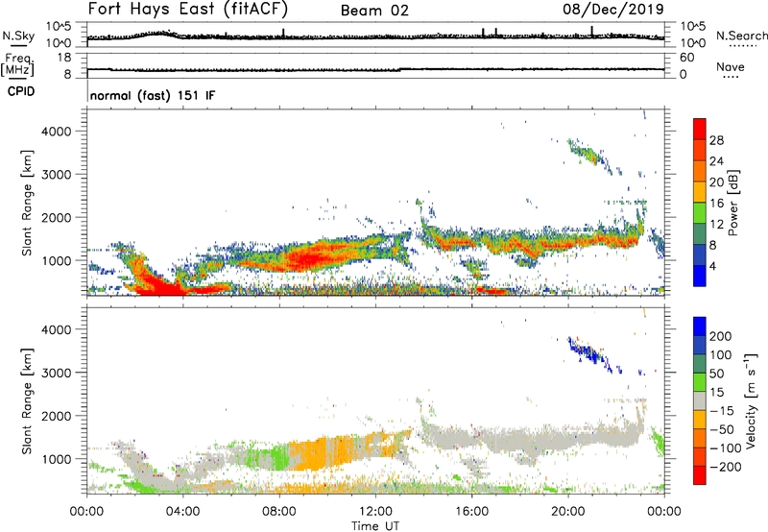Click the 'Beam 02' label

(374, 11)
